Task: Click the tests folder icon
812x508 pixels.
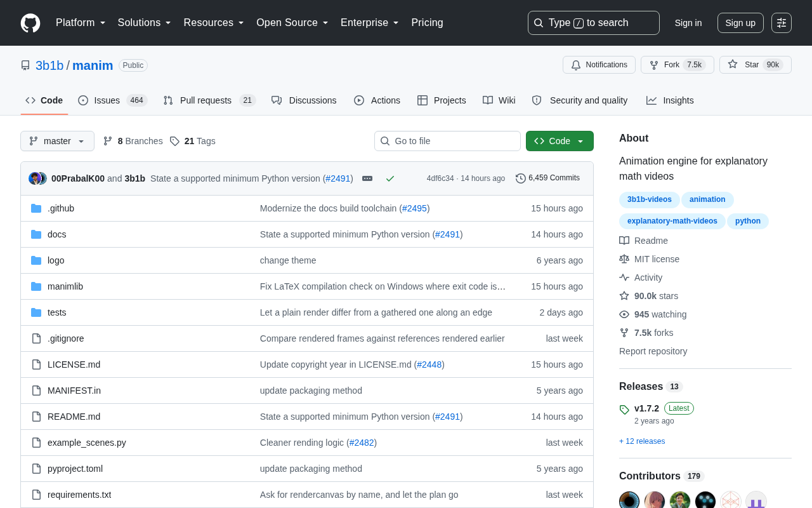Action: click(36, 312)
